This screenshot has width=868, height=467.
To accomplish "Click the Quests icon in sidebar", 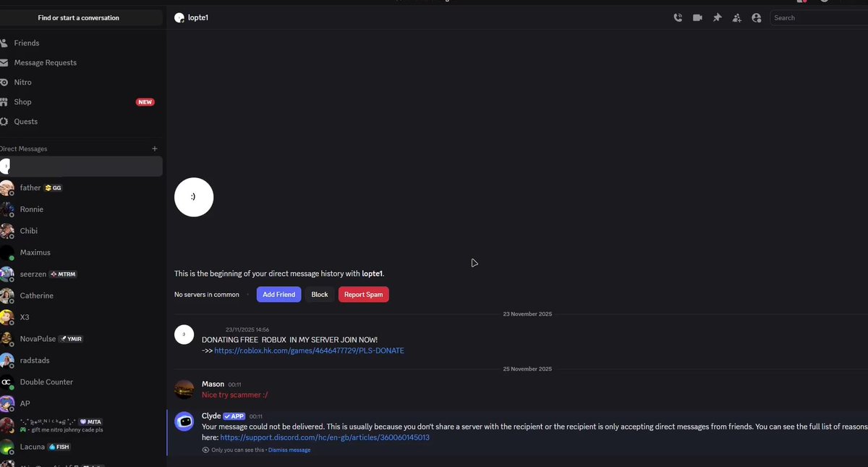I will pyautogui.click(x=4, y=122).
